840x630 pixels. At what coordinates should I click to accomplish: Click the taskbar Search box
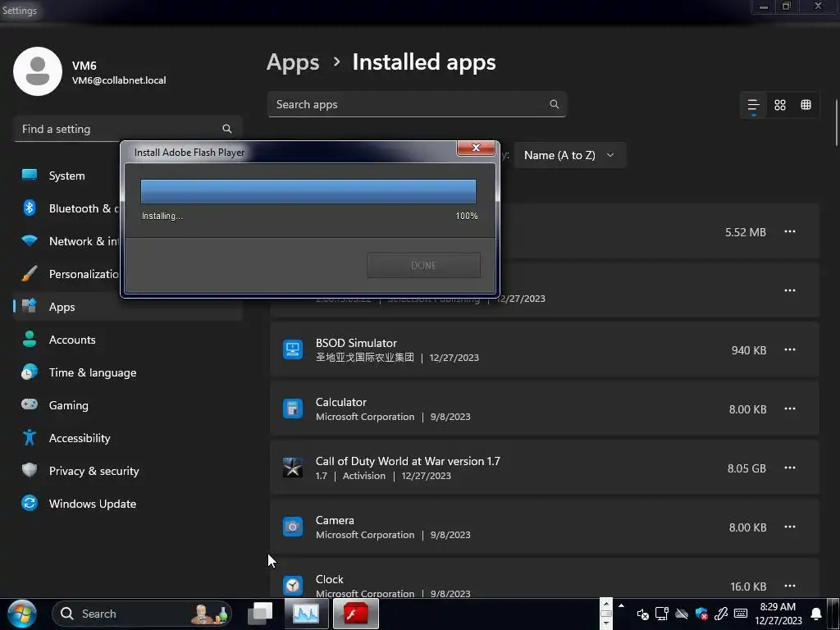[142, 614]
